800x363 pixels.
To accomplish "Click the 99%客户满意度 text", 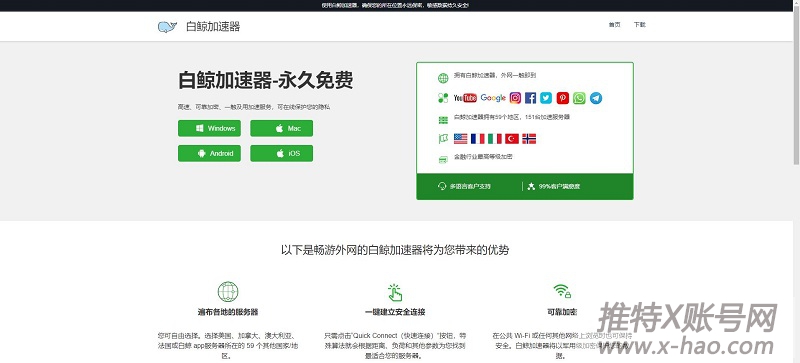I will click(x=559, y=186).
